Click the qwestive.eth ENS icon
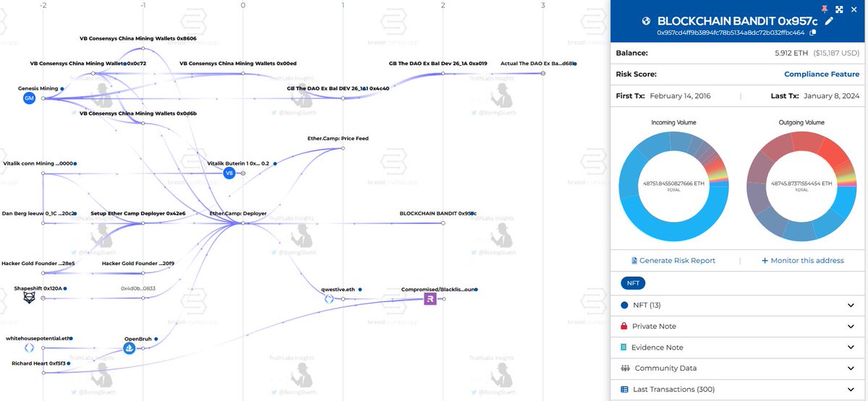The image size is (868, 401). [329, 298]
